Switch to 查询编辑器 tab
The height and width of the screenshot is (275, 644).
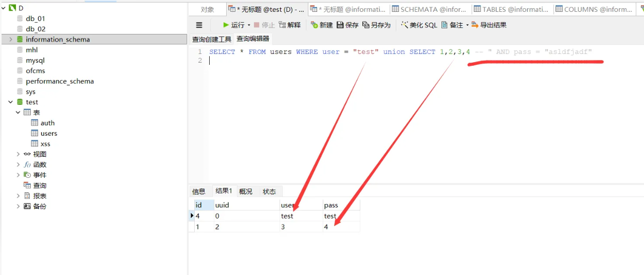(253, 39)
